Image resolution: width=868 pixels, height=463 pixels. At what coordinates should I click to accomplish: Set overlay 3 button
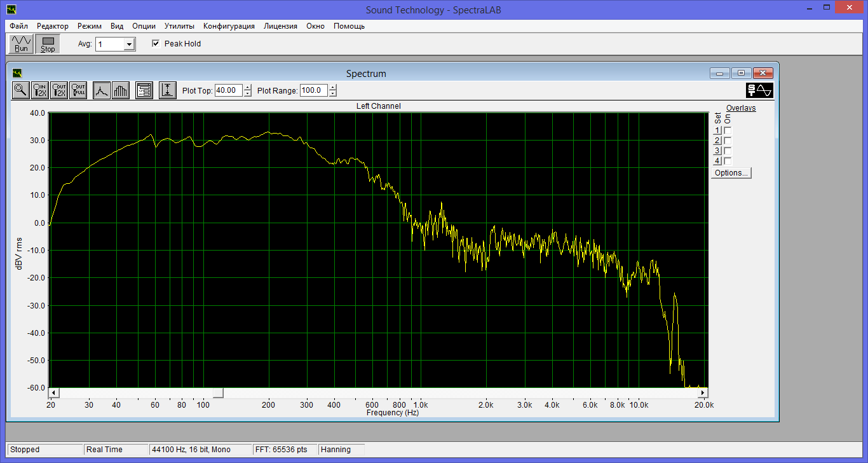pyautogui.click(x=717, y=151)
